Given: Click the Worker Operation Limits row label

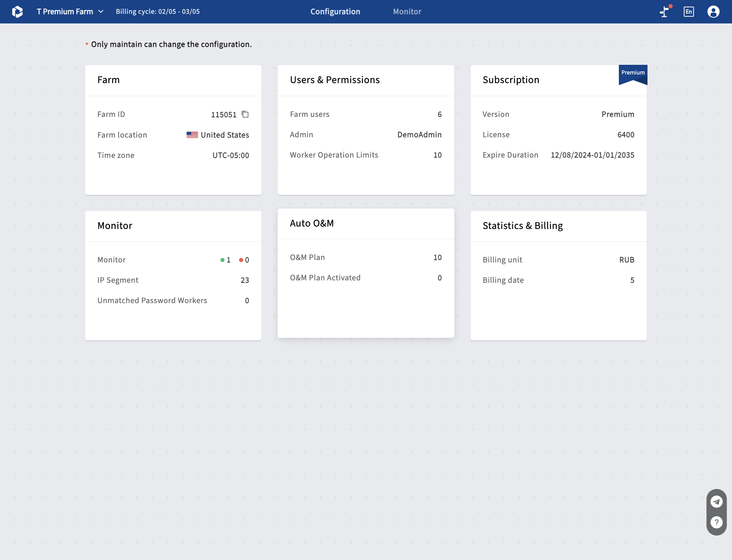Looking at the screenshot, I should pos(334,155).
